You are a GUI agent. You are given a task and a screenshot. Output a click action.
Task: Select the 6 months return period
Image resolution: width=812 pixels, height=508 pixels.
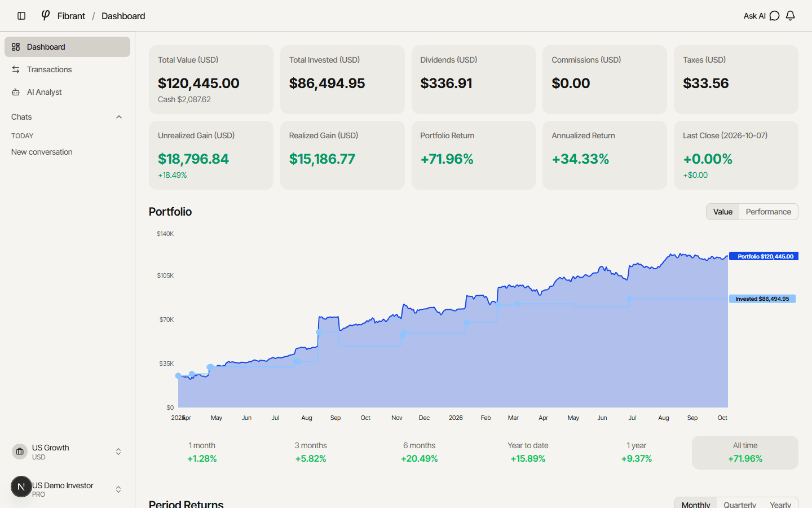point(420,452)
